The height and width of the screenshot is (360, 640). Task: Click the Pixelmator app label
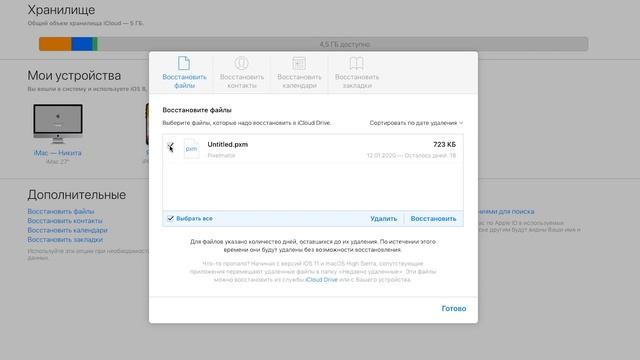point(221,156)
